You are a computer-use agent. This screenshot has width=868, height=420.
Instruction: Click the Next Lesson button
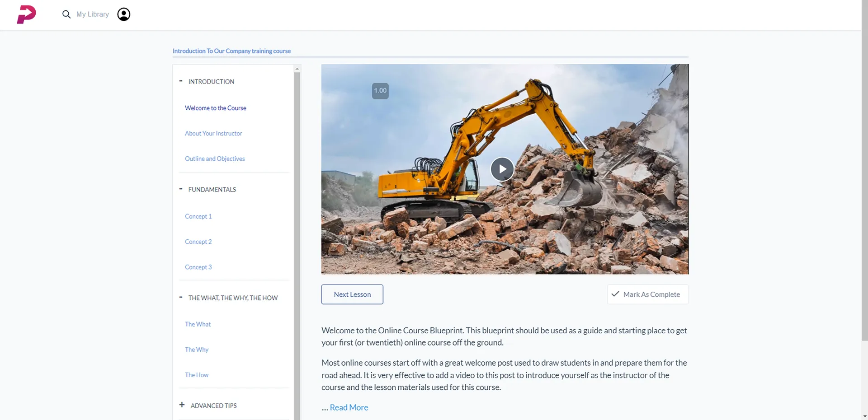coord(352,294)
